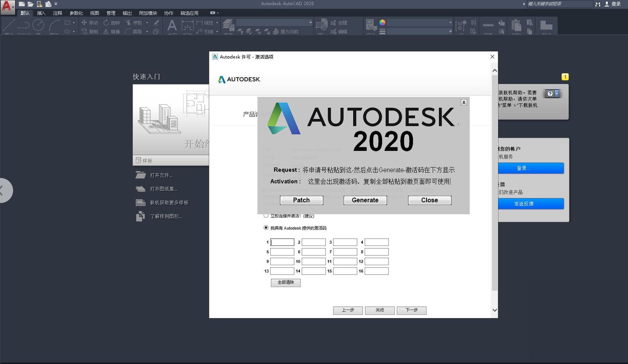The image size is (628, 364).
Task: Click the Copy (复制) tool
Action: point(90,32)
